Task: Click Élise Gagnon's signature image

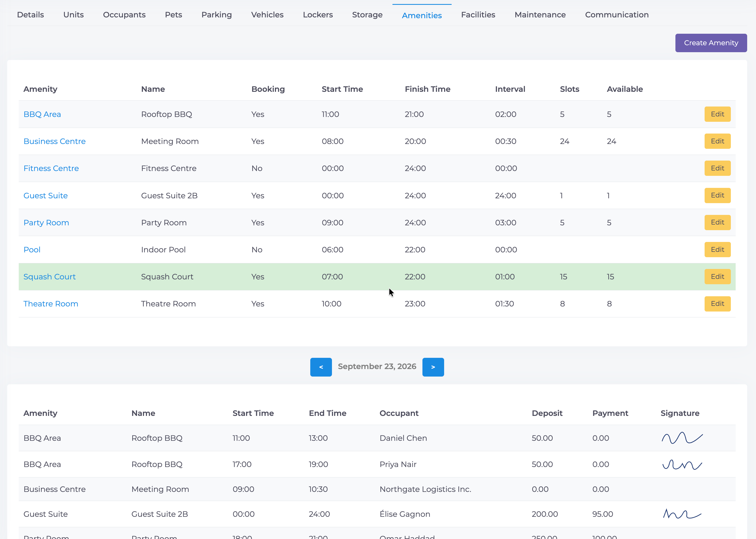Action: tap(682, 514)
